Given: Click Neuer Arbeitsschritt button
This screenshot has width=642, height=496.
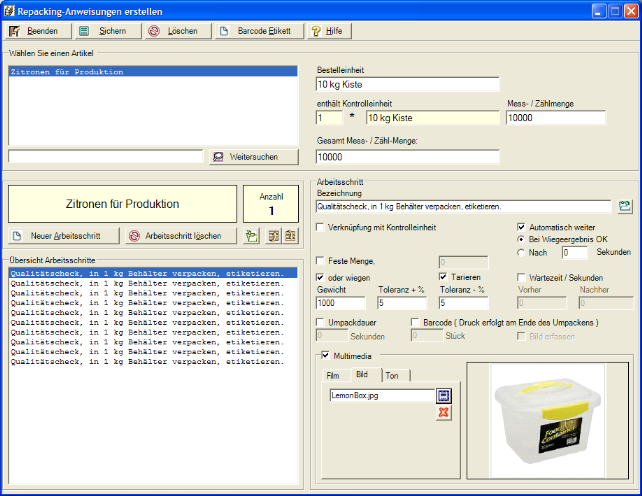Looking at the screenshot, I should (62, 236).
